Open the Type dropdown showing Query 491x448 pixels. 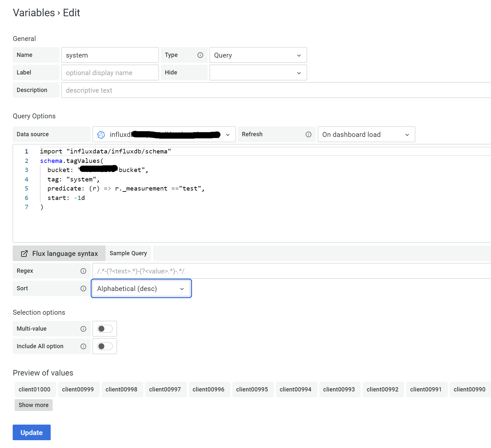258,55
